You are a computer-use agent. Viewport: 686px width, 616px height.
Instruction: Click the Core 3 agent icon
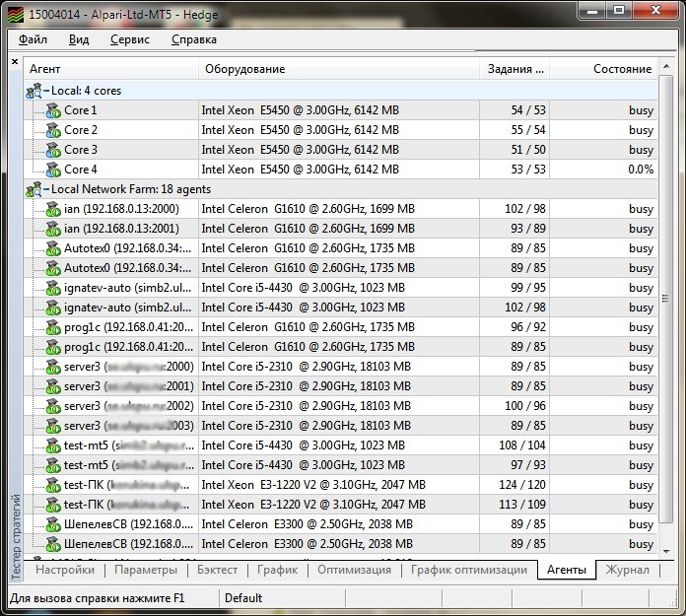click(x=53, y=150)
